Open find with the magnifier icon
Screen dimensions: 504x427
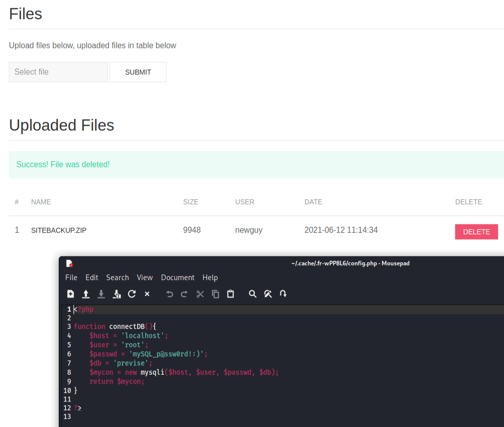coord(253,294)
